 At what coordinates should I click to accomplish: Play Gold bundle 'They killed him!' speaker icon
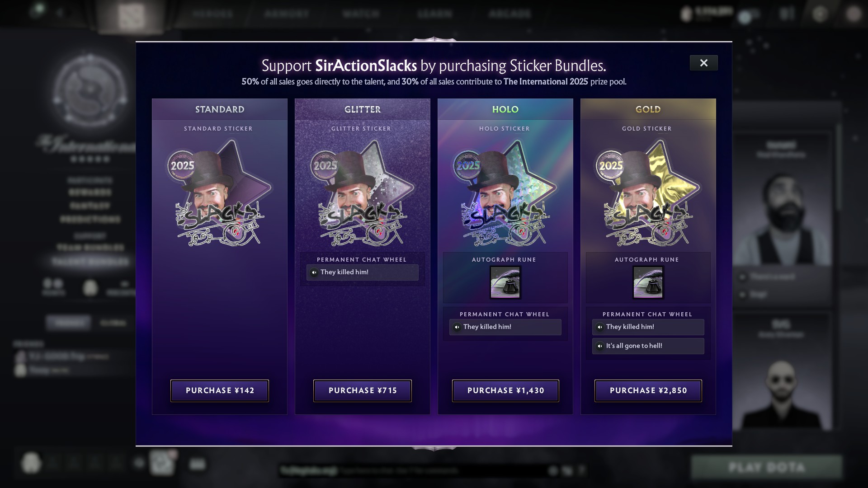[x=600, y=327]
